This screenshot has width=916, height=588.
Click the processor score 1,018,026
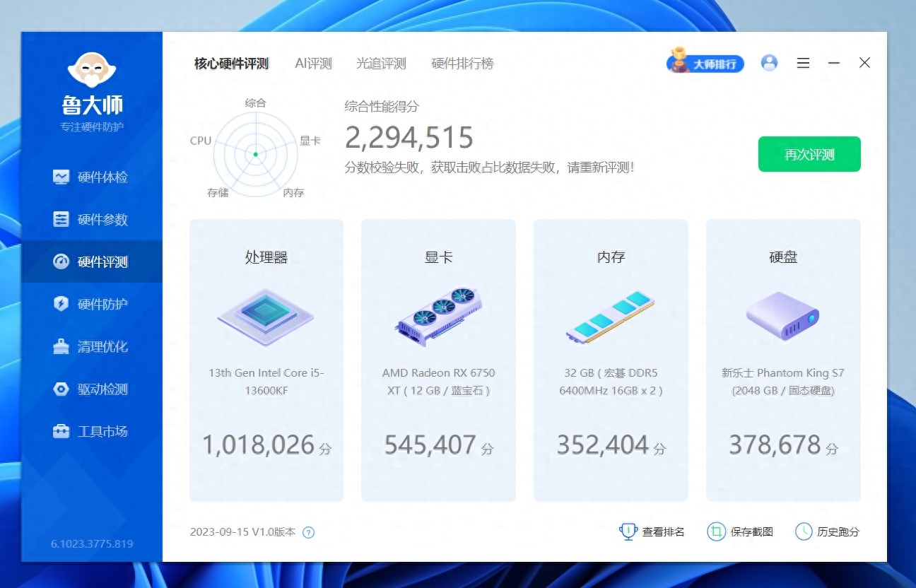tap(258, 445)
